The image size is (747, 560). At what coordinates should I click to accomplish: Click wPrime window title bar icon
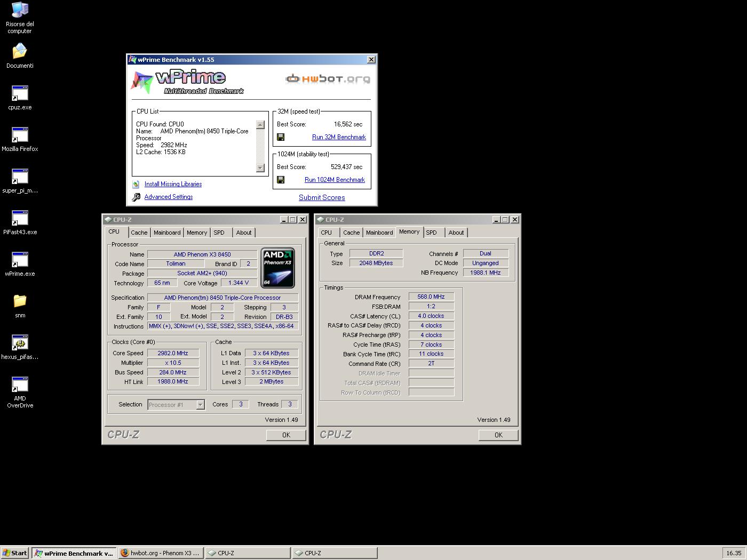point(133,60)
